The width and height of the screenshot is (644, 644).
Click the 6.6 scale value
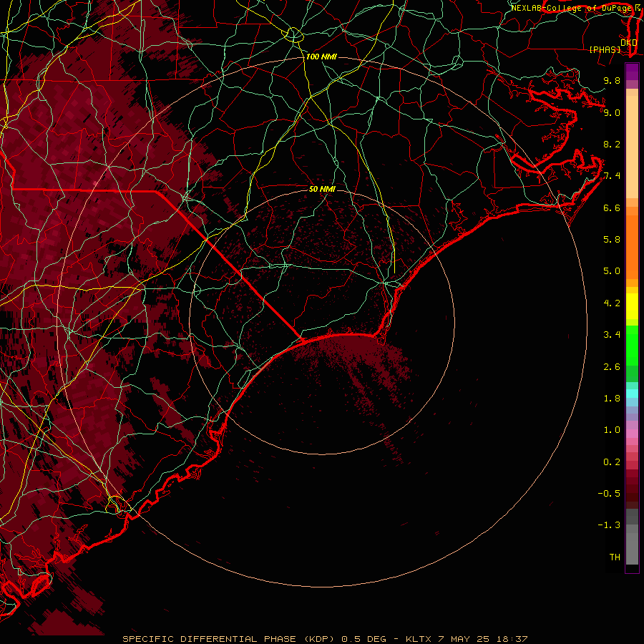pyautogui.click(x=612, y=208)
